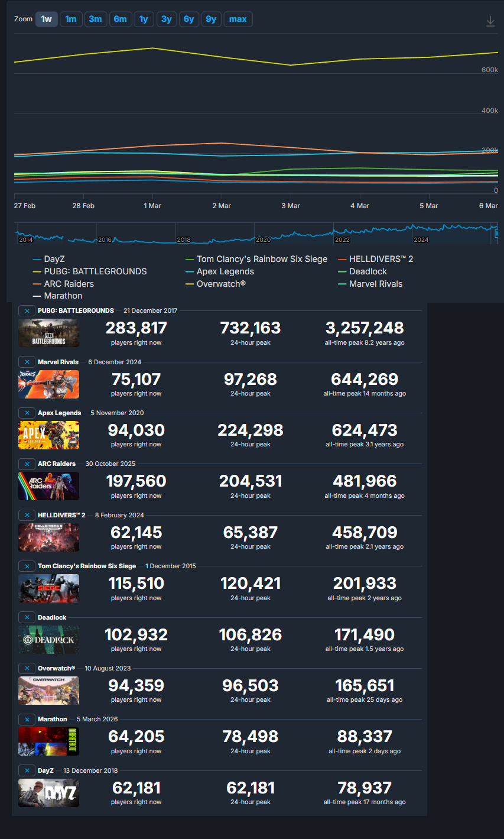The image size is (504, 839).
Task: Open the DayZ title link
Action: click(x=45, y=770)
